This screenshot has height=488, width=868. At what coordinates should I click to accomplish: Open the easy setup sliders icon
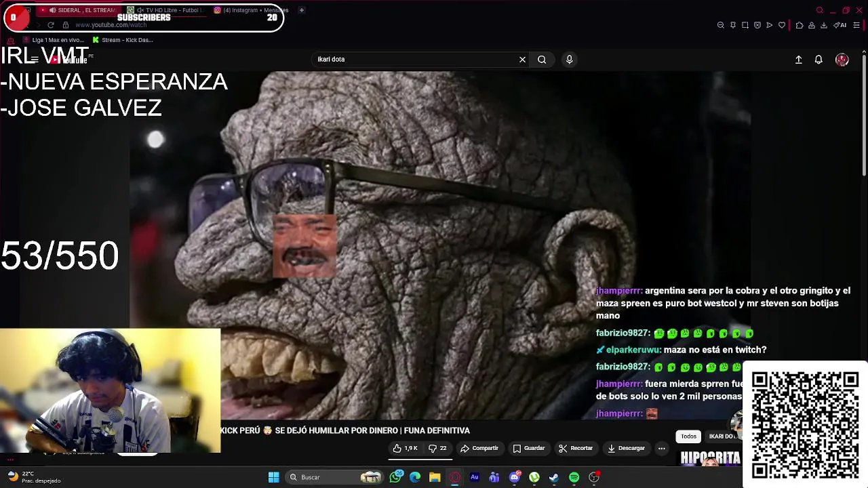pyautogui.click(x=856, y=25)
